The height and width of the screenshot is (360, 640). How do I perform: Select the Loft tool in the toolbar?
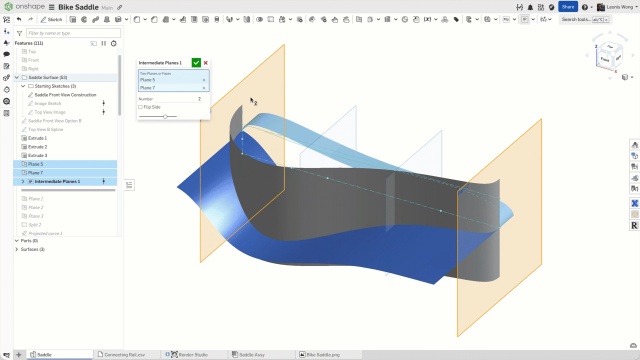[x=107, y=19]
